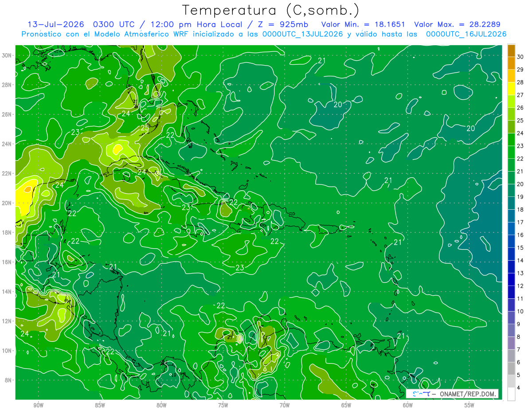This screenshot has height=411, width=532.
Task: Click the '16' label on the colorbar
Action: tap(520, 235)
